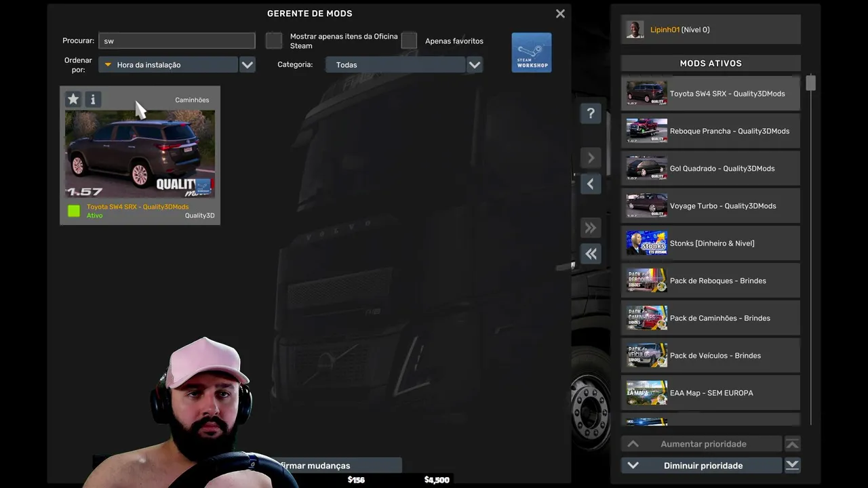Click Hora da instalação sort field

pyautogui.click(x=168, y=65)
